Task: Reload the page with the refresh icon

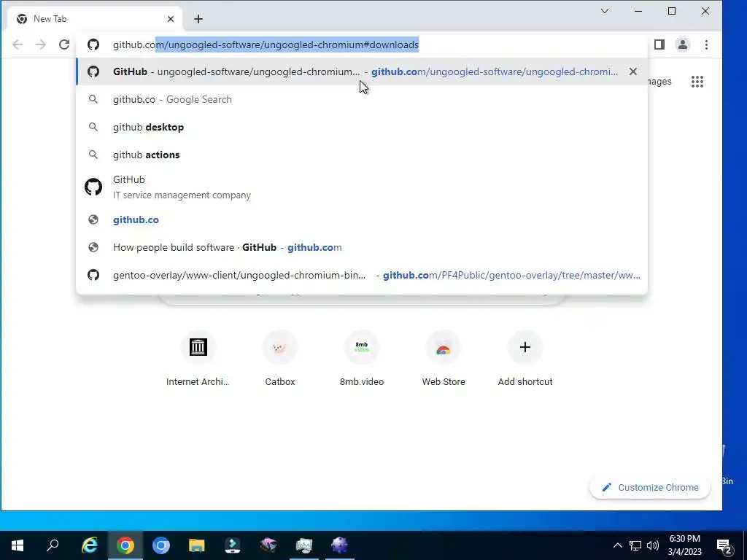Action: (x=64, y=44)
